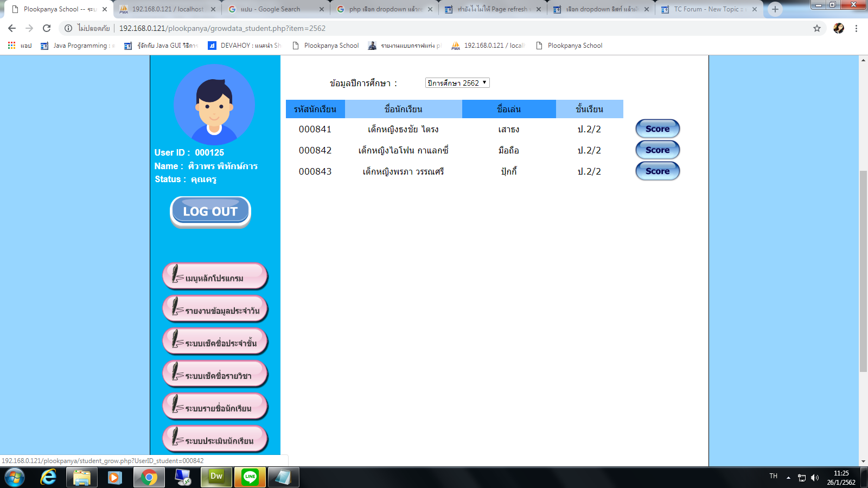The width and height of the screenshot is (868, 488).
Task: Open the DEVAHOY bookmark
Action: coord(245,46)
